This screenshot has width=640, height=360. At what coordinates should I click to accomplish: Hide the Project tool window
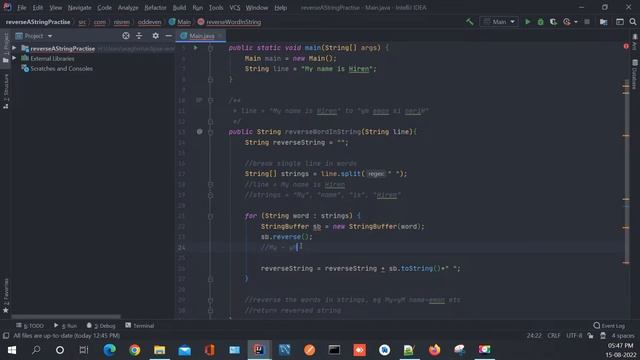click(x=168, y=36)
